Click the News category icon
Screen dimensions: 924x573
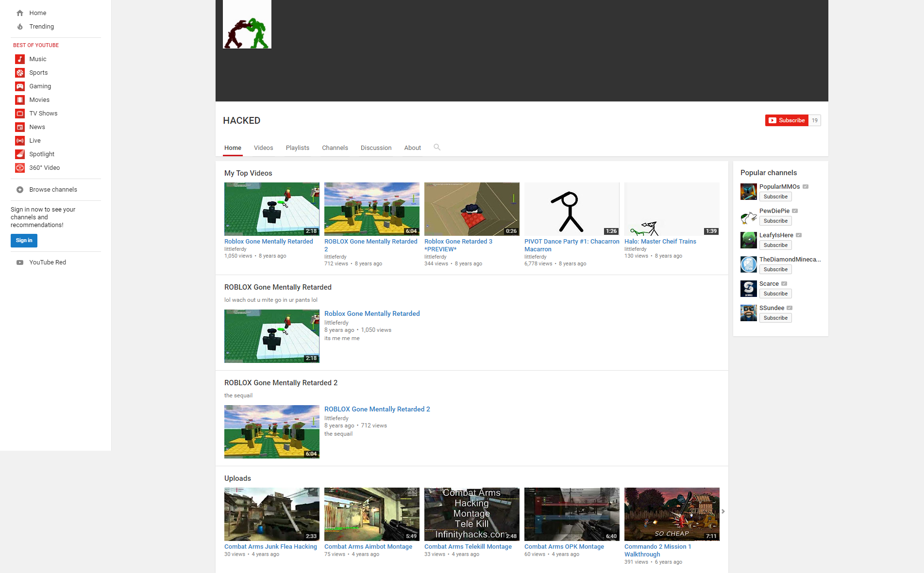(x=20, y=127)
